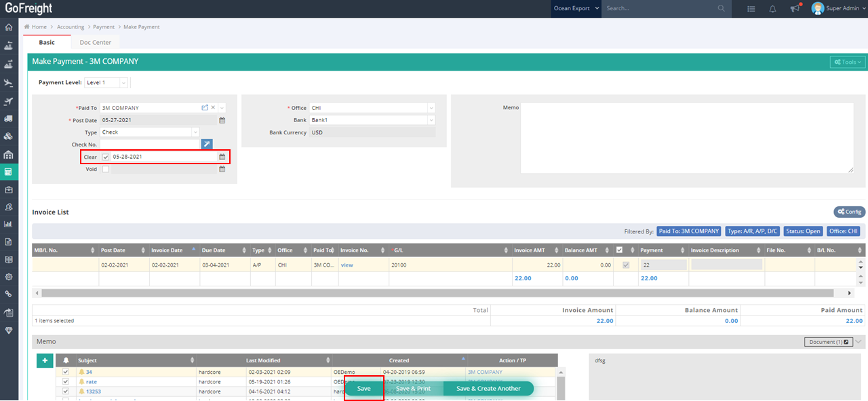868x401 pixels.
Task: Open the Clear date calendar picker
Action: pos(222,157)
